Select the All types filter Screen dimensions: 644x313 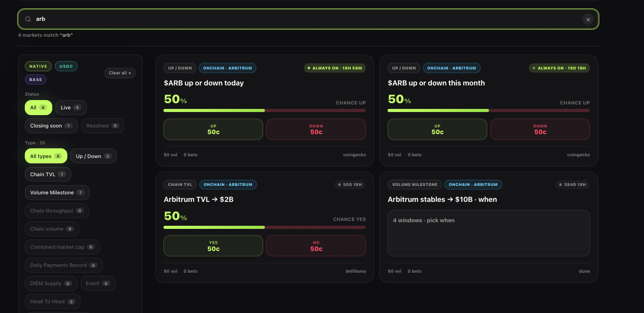(x=46, y=156)
